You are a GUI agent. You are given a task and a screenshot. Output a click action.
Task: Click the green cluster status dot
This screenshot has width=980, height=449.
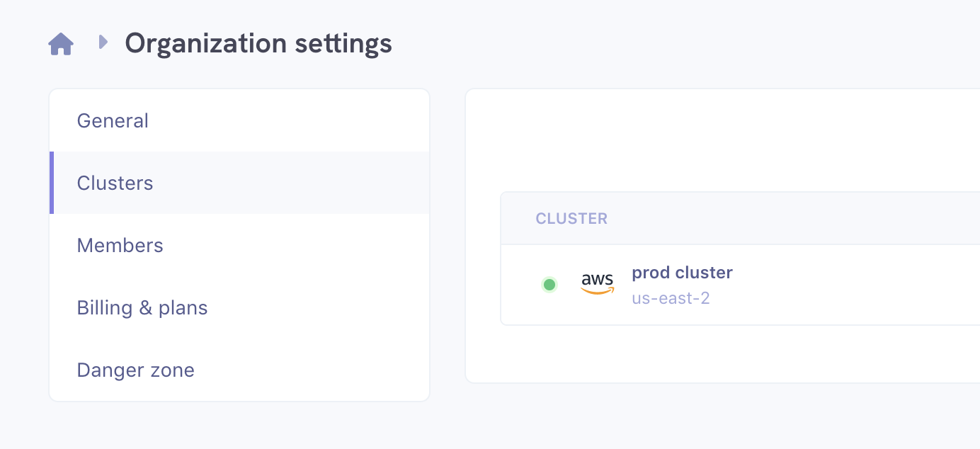[549, 285]
